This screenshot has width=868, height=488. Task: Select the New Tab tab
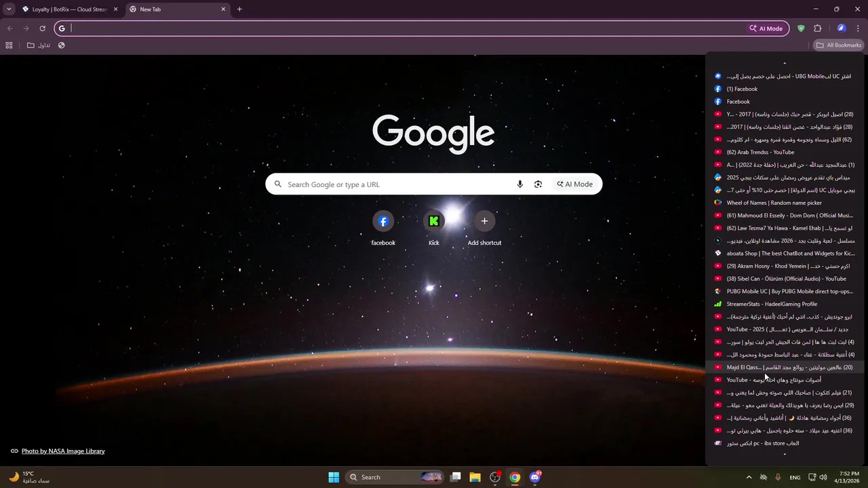(178, 9)
